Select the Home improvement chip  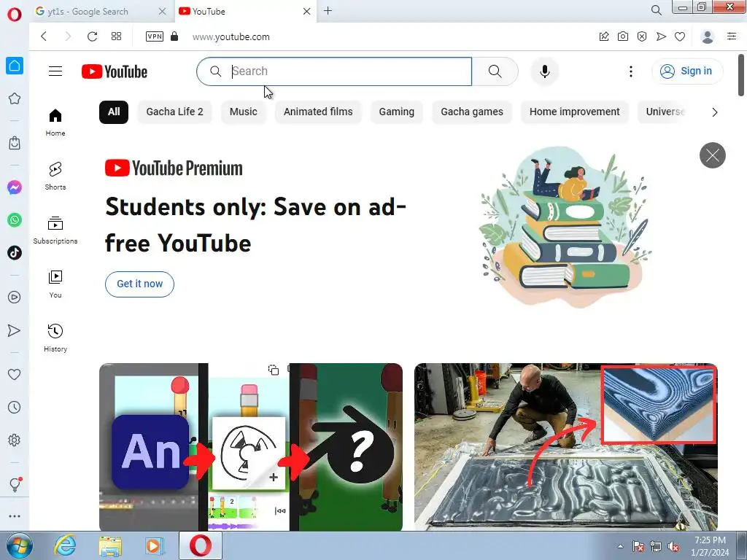(x=575, y=112)
